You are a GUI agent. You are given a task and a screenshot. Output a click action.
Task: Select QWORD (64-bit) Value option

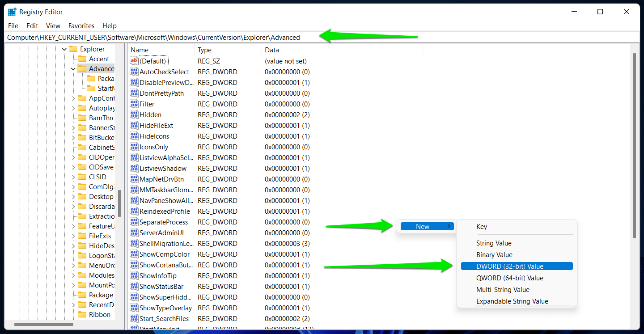tap(509, 278)
